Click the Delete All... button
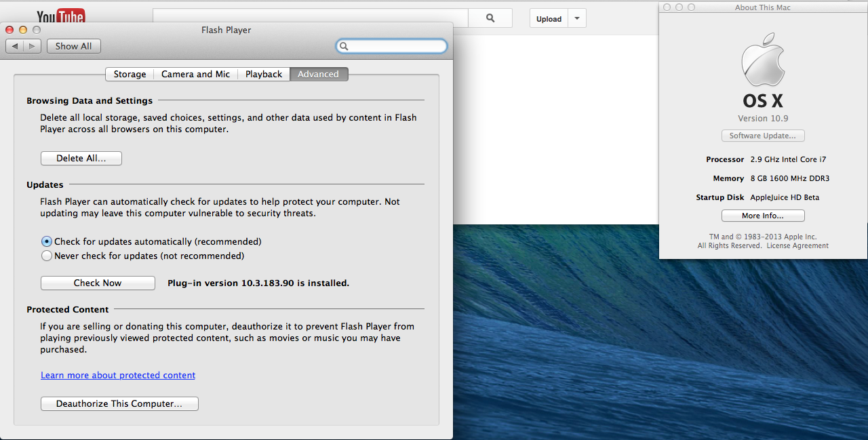The width and height of the screenshot is (868, 440). pyautogui.click(x=81, y=158)
